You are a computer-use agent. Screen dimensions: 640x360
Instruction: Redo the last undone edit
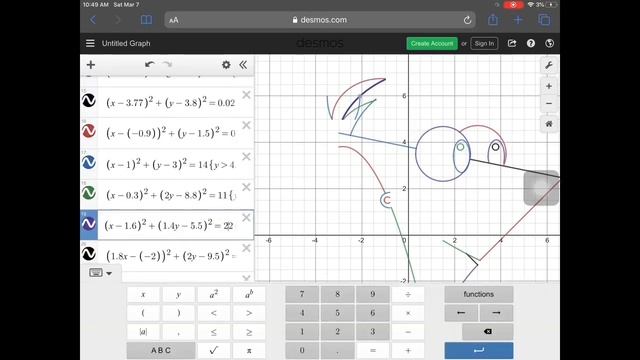[x=167, y=64]
